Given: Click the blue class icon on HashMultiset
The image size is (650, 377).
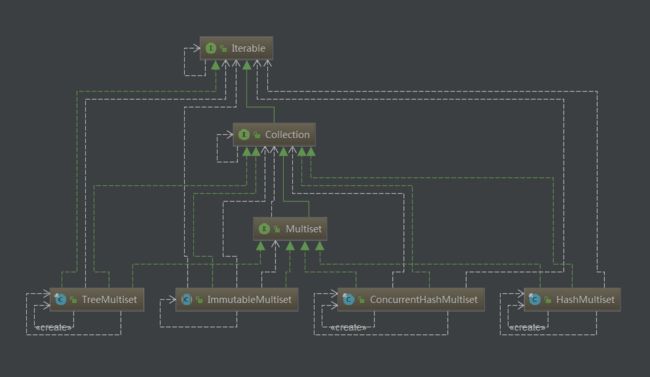Looking at the screenshot, I should [x=535, y=299].
